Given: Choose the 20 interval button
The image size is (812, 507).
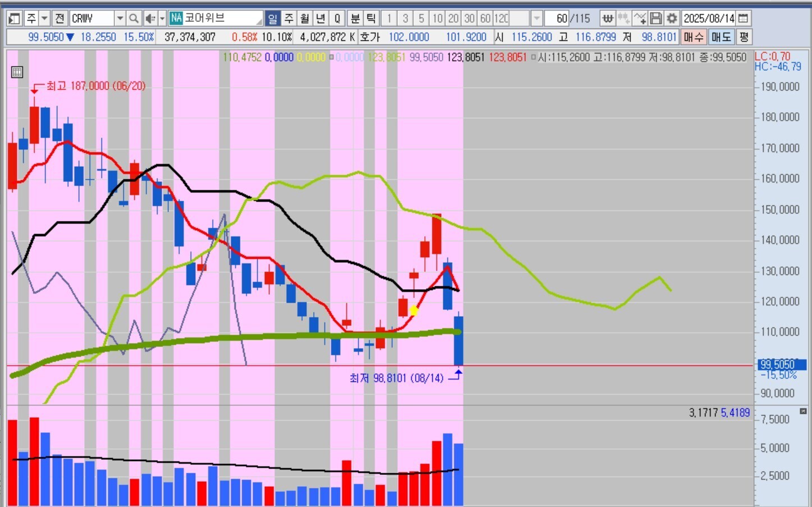Looking at the screenshot, I should pos(453,19).
